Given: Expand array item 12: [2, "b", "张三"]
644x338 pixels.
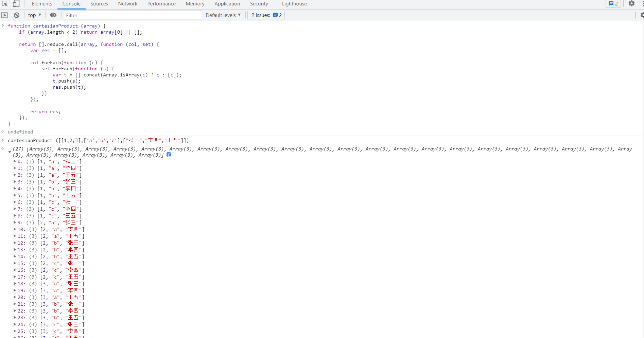Looking at the screenshot, I should tap(15, 243).
